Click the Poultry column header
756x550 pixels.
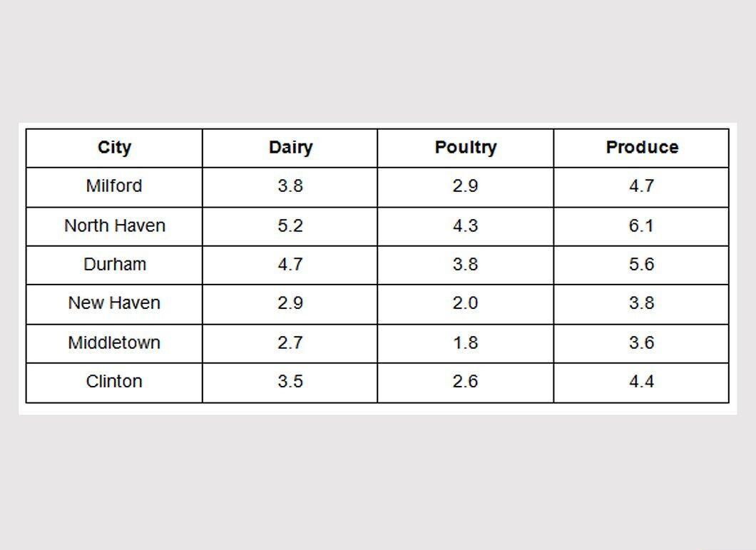point(465,148)
